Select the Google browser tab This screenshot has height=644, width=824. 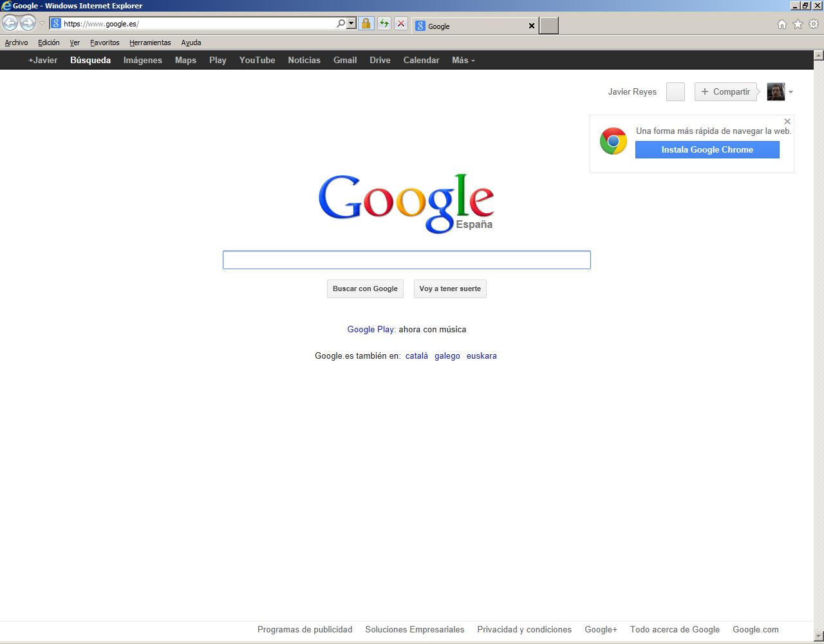coord(475,26)
